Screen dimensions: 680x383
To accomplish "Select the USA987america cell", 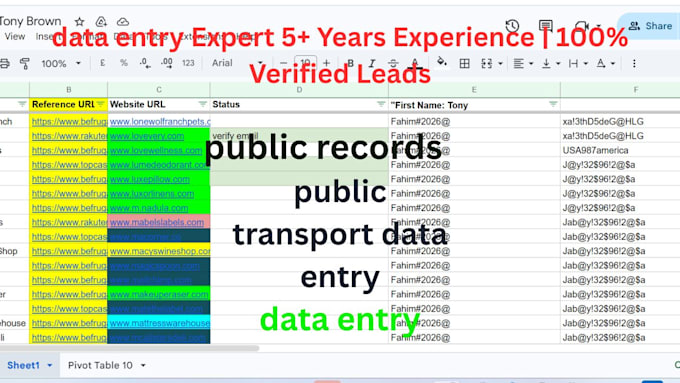I will pos(620,151).
